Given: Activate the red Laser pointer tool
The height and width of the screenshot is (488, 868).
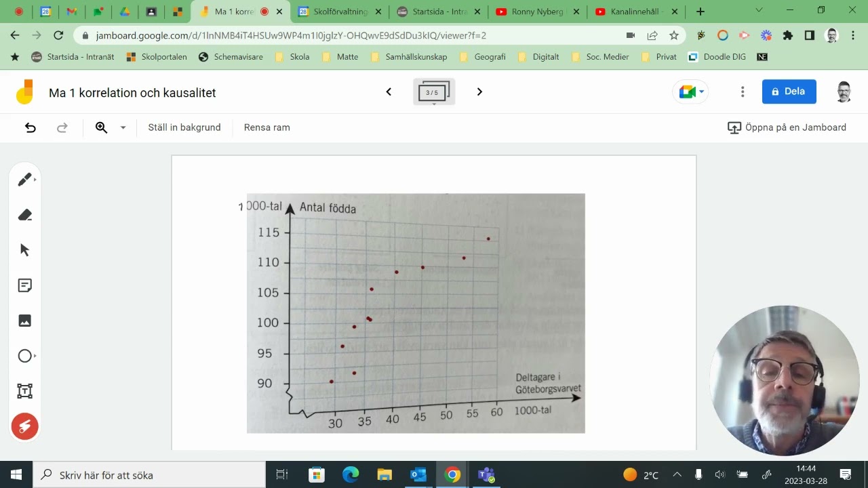Looking at the screenshot, I should point(25,426).
